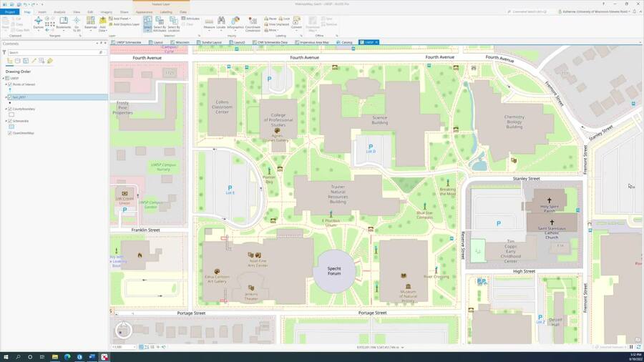Hide the OpenStreetMap basemap layer
This screenshot has width=644, height=362.
[10, 133]
